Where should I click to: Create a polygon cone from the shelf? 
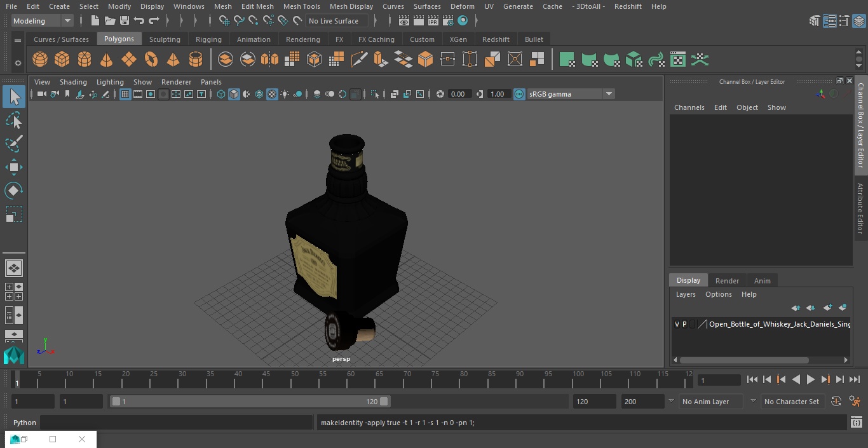point(107,60)
